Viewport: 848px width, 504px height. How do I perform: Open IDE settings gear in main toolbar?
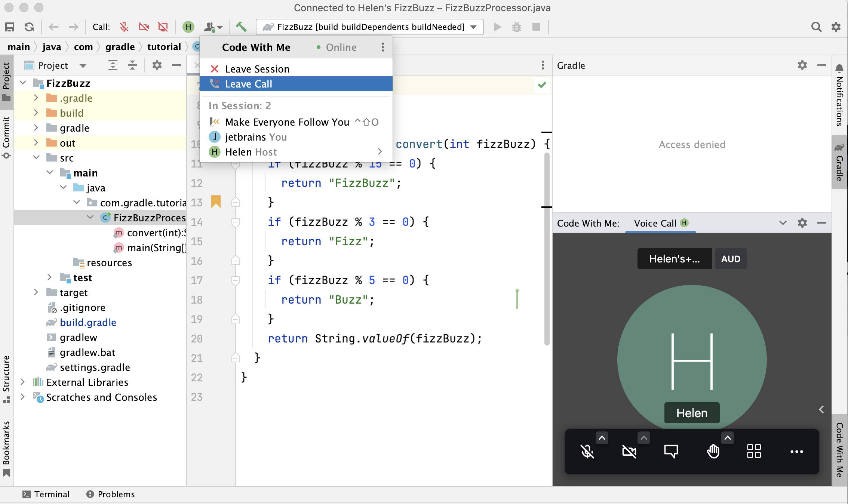coord(836,27)
